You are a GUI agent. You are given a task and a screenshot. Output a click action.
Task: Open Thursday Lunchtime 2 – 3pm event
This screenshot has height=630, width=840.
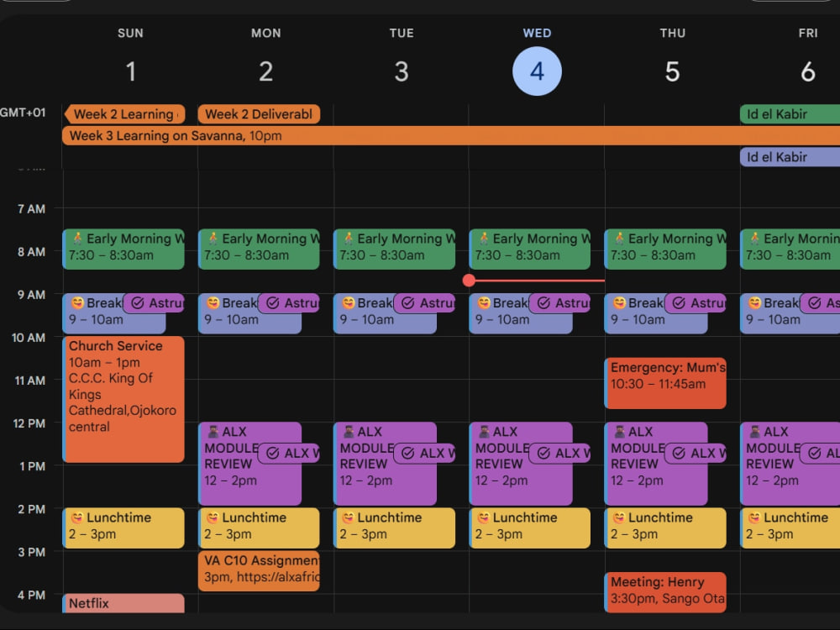665,528
